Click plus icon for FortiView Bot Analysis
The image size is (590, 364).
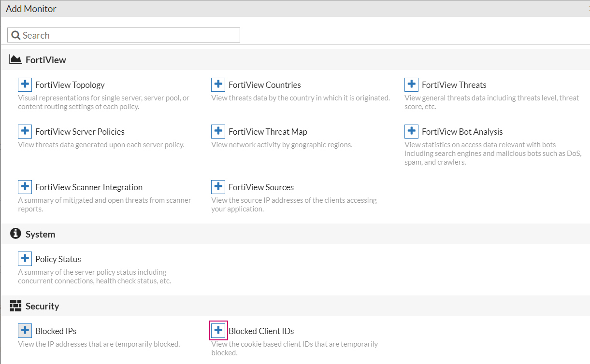click(411, 131)
